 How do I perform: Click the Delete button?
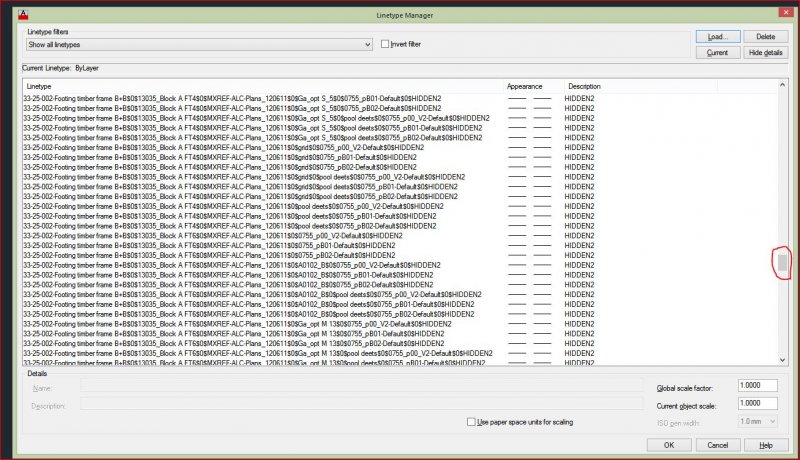765,37
